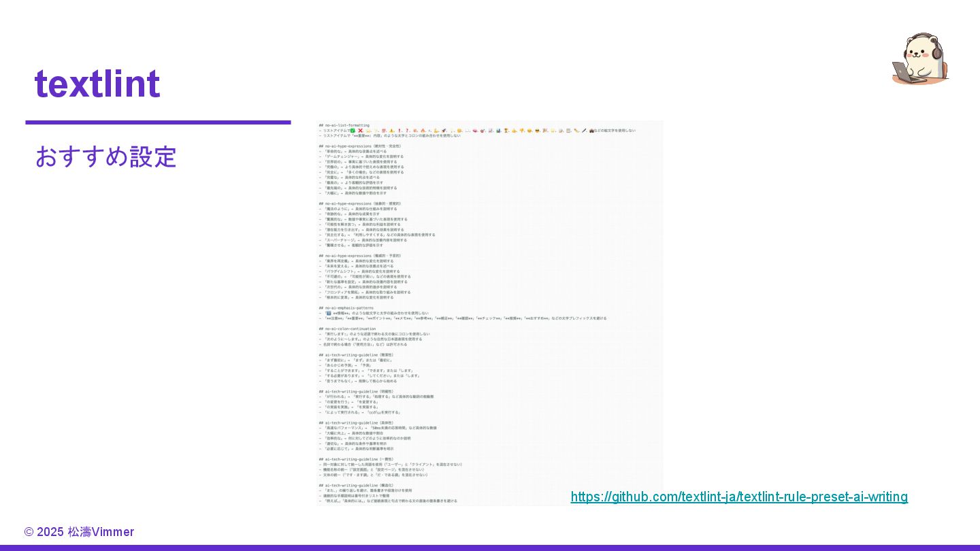Click the '## no-ai-list-formatting' heading
980x551 pixels.
tap(344, 125)
